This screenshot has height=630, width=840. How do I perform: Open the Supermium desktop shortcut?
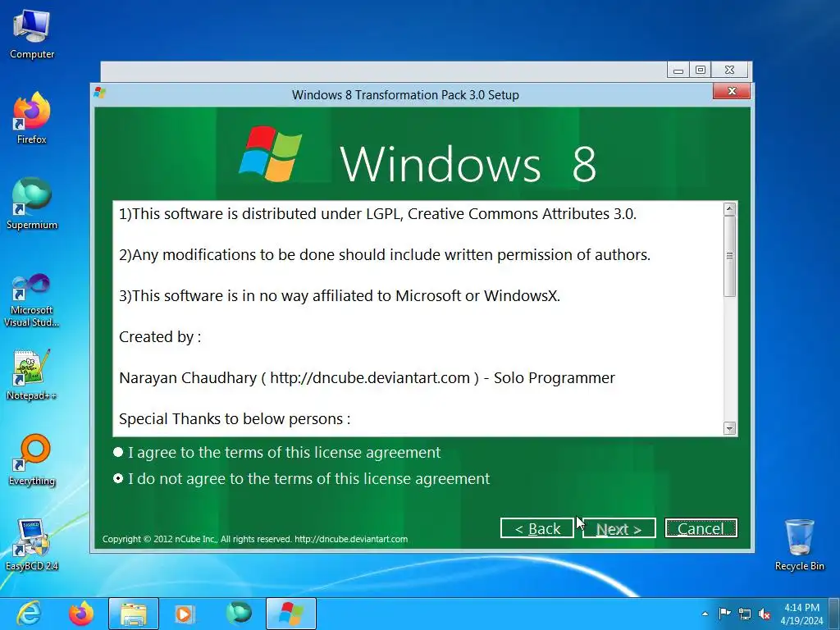[32, 203]
